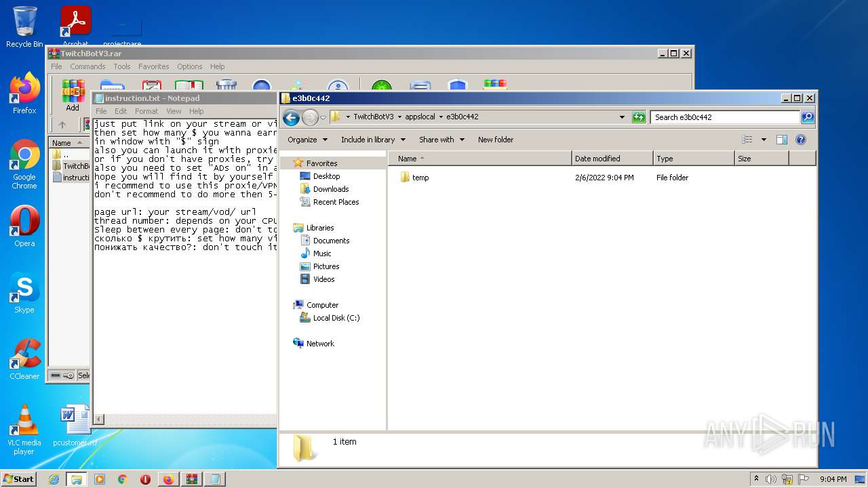Click the volume icon in system tray
The width and height of the screenshot is (868, 488).
[x=771, y=479]
